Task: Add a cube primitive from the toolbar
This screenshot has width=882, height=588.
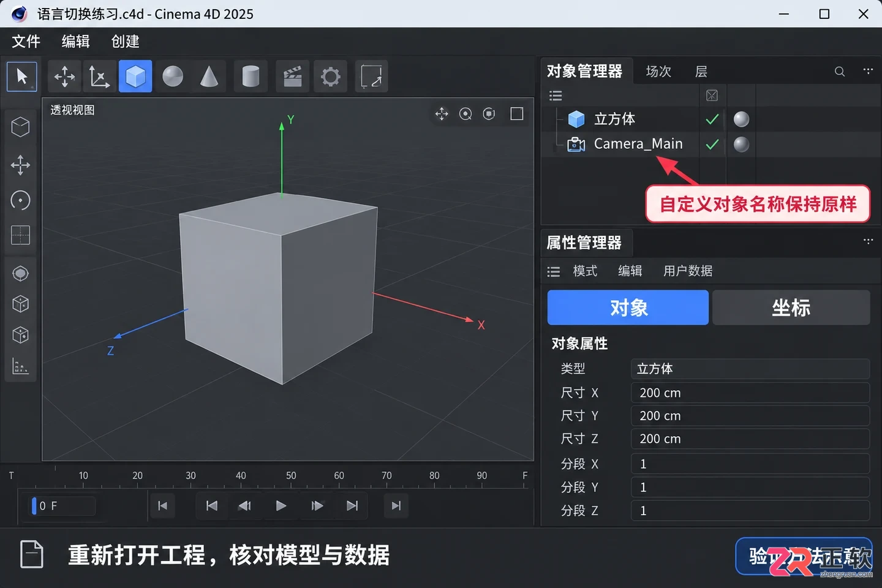Action: point(135,77)
